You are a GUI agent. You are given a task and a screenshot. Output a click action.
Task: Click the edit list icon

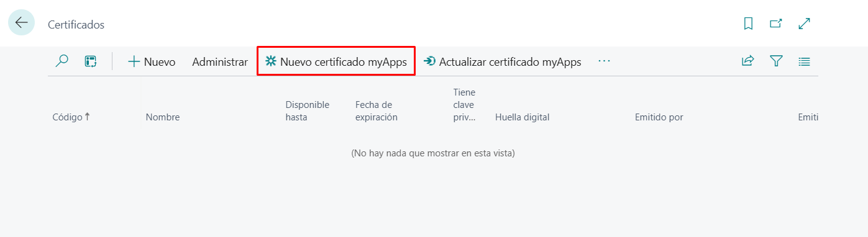coord(91,61)
